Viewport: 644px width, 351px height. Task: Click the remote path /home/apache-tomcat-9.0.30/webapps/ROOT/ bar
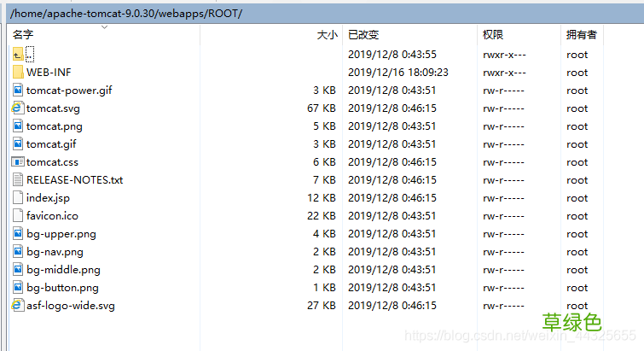coord(326,14)
